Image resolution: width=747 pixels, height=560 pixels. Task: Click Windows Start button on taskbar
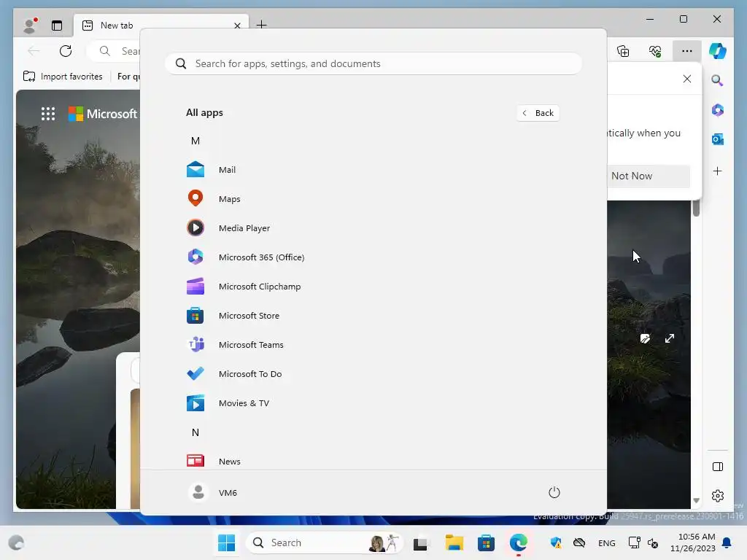226,542
